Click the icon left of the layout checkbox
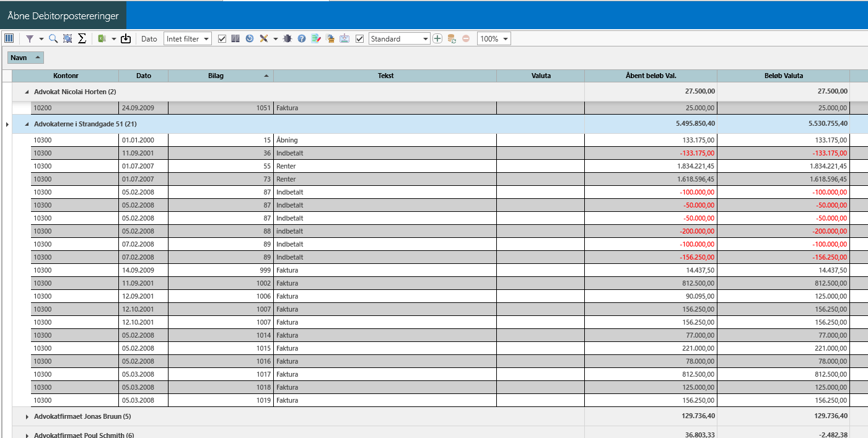 (344, 38)
